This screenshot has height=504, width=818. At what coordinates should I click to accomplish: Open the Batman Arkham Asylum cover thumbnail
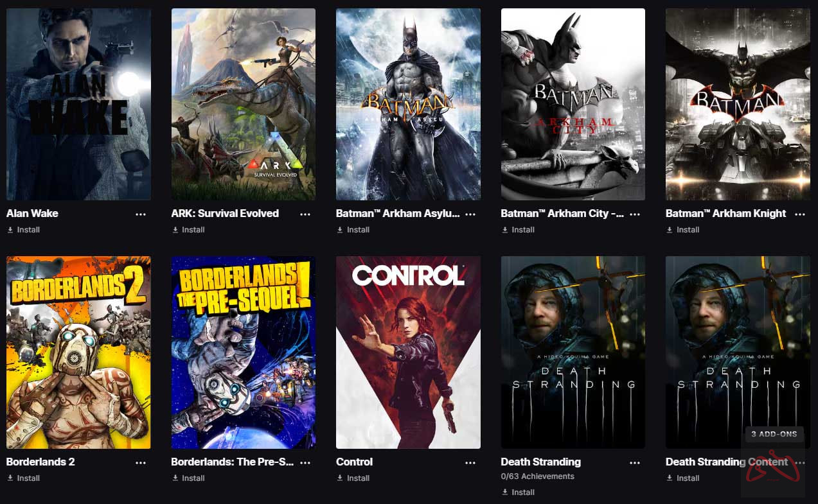[408, 104]
